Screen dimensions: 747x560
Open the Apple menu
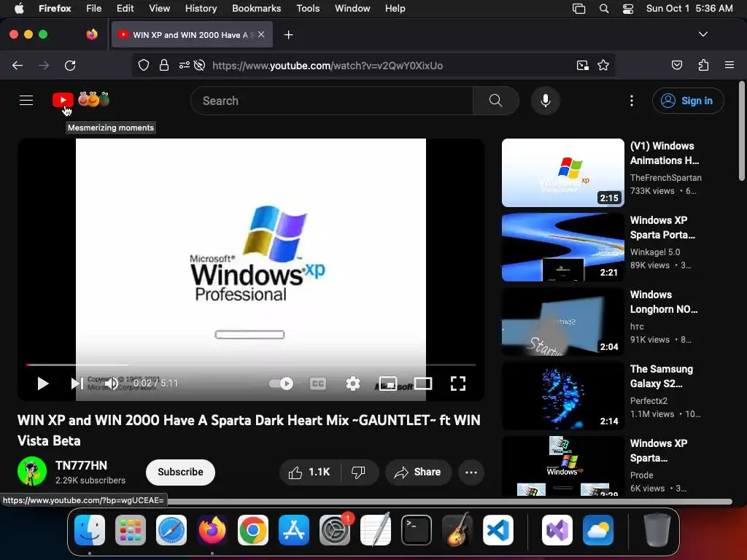[x=19, y=8]
